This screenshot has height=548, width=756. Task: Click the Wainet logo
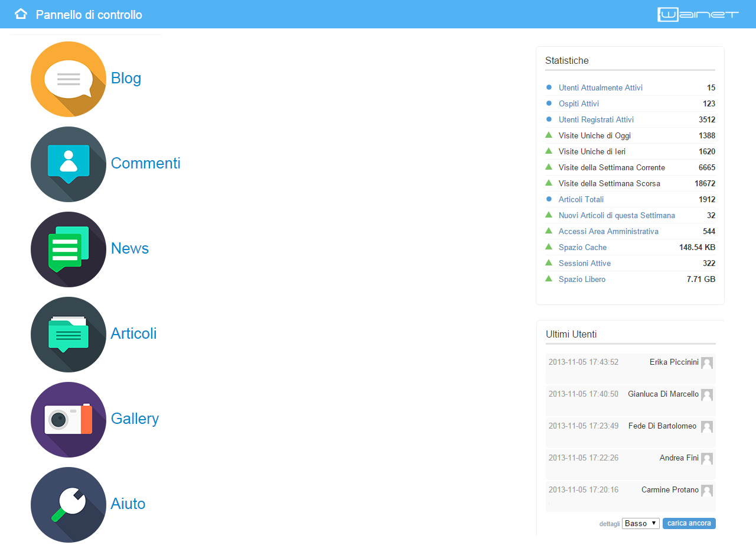pos(698,14)
